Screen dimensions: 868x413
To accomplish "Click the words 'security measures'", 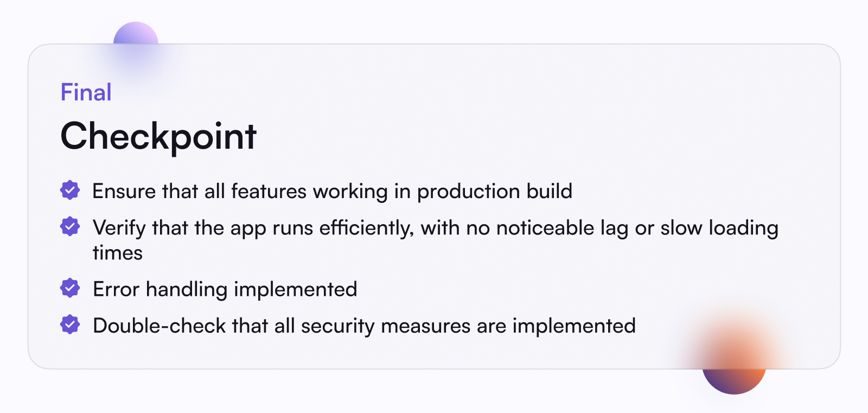I will pyautogui.click(x=386, y=327).
